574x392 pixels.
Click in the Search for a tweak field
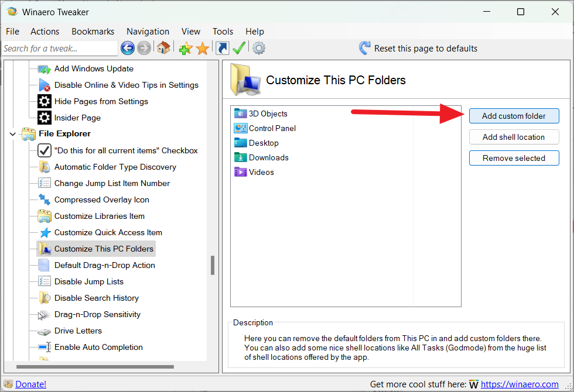pyautogui.click(x=60, y=49)
